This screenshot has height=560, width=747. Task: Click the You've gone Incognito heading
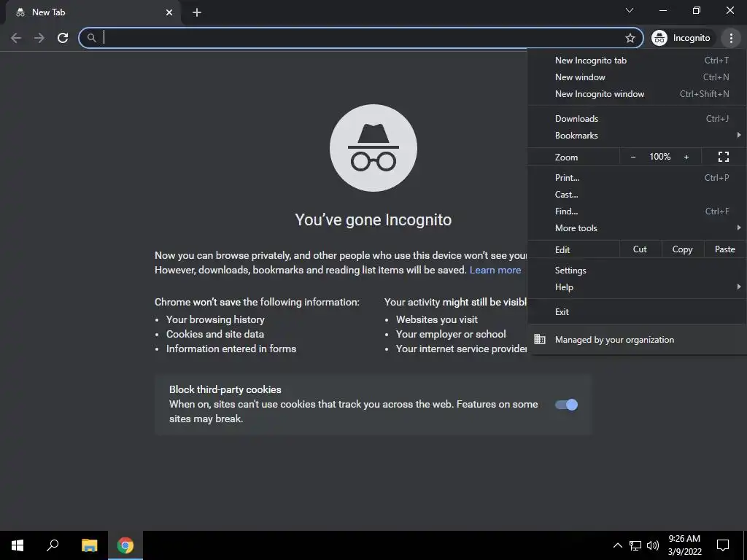[x=373, y=220]
